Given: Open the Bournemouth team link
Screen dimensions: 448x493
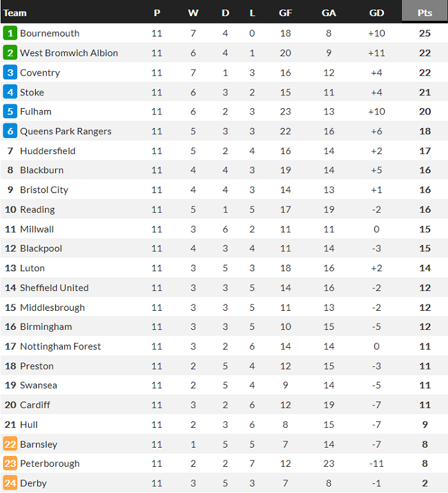Looking at the screenshot, I should pos(50,33).
